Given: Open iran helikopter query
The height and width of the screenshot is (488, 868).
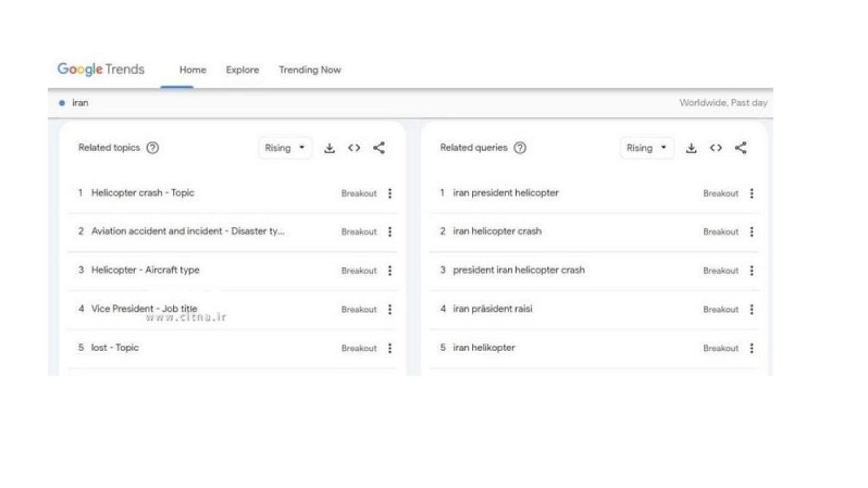Looking at the screenshot, I should (484, 347).
